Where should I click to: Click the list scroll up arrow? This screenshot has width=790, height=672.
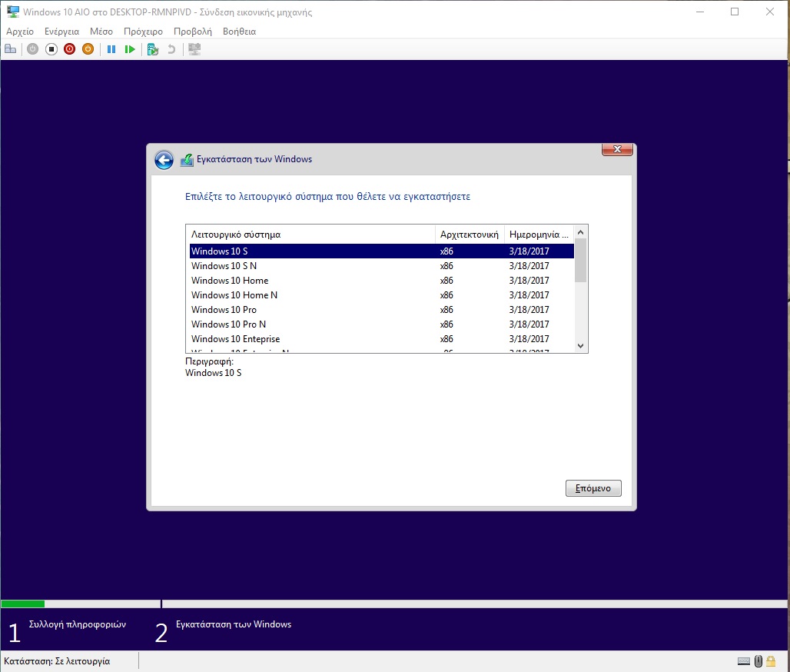[x=580, y=232]
